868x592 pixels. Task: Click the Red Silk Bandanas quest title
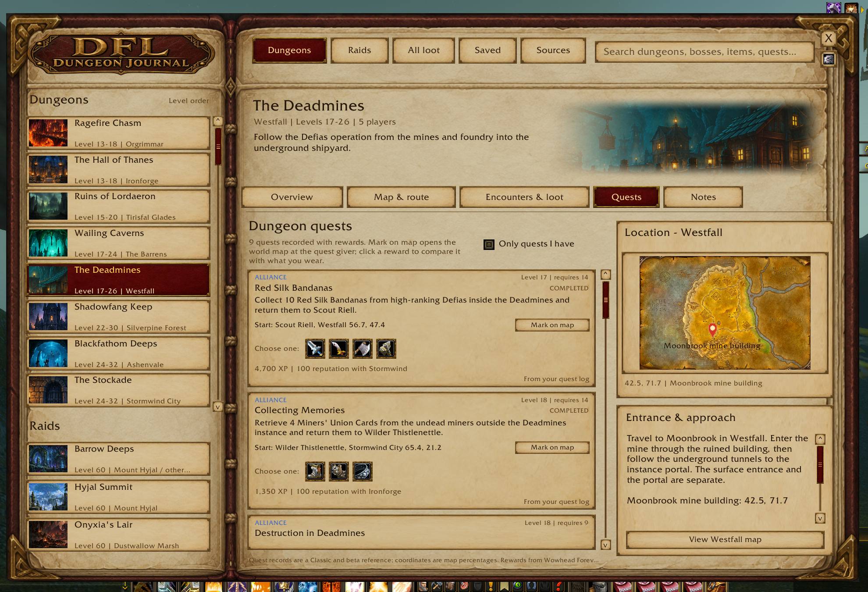pyautogui.click(x=293, y=288)
